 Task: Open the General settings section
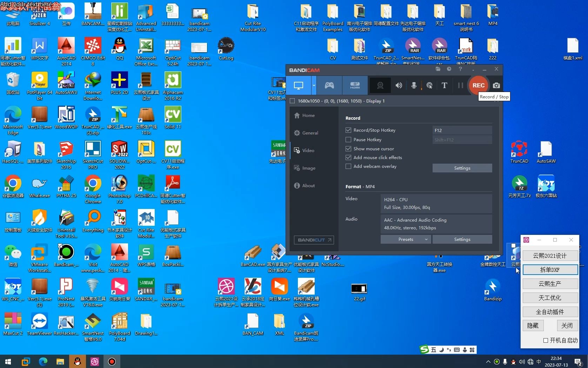306,133
